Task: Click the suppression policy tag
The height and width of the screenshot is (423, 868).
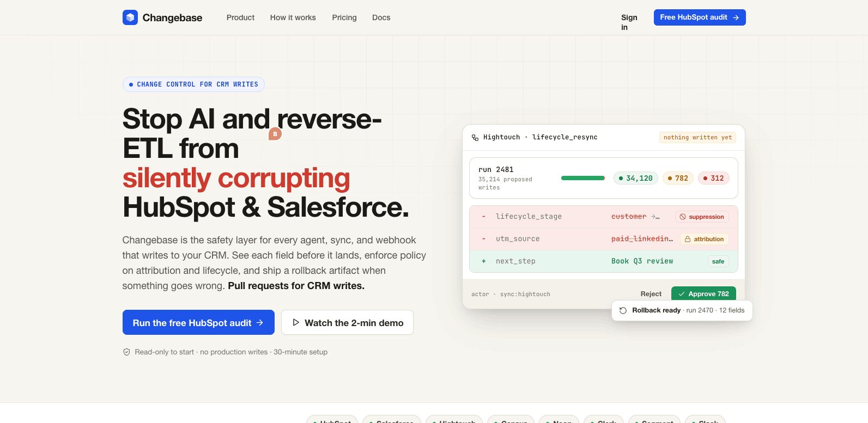Action: coord(702,217)
